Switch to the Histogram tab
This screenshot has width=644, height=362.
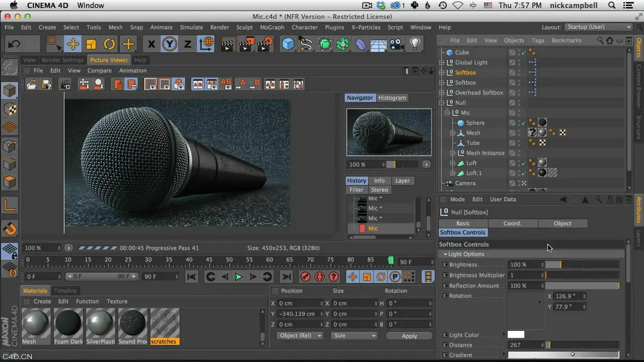pos(392,98)
